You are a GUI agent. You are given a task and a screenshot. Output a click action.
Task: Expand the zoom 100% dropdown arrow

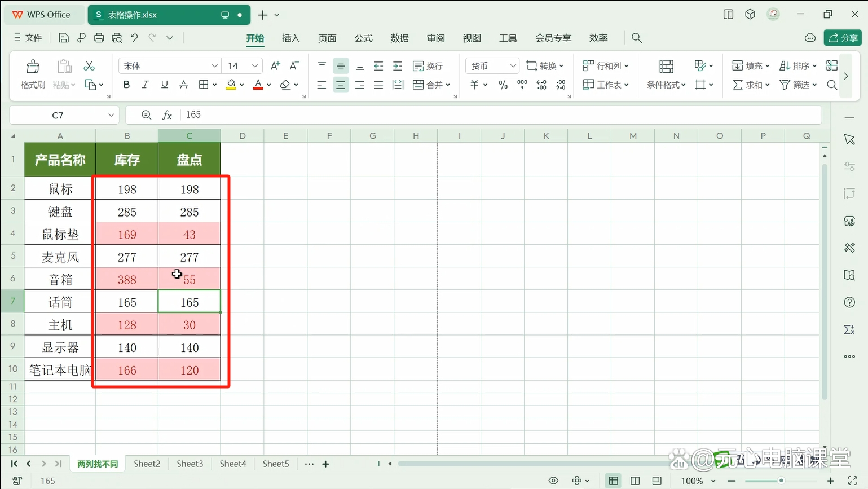(x=713, y=481)
